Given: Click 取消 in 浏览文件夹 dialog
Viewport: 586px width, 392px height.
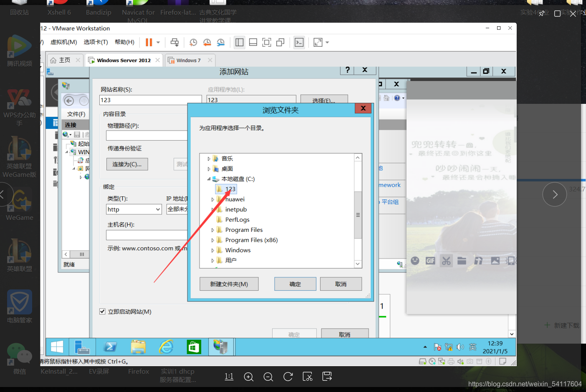Looking at the screenshot, I should pos(341,284).
